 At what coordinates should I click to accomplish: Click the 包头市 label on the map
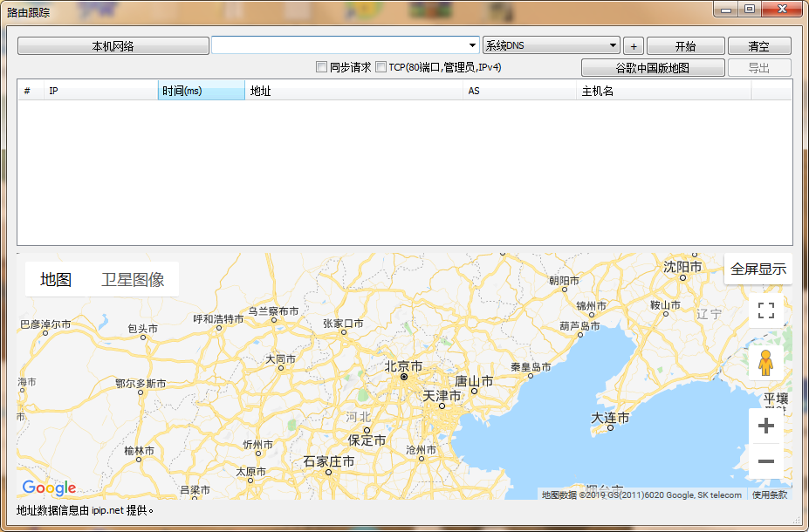143,329
